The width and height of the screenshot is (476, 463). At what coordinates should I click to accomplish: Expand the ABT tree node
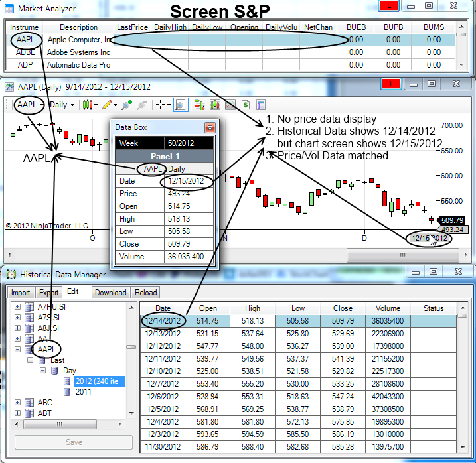pos(18,413)
